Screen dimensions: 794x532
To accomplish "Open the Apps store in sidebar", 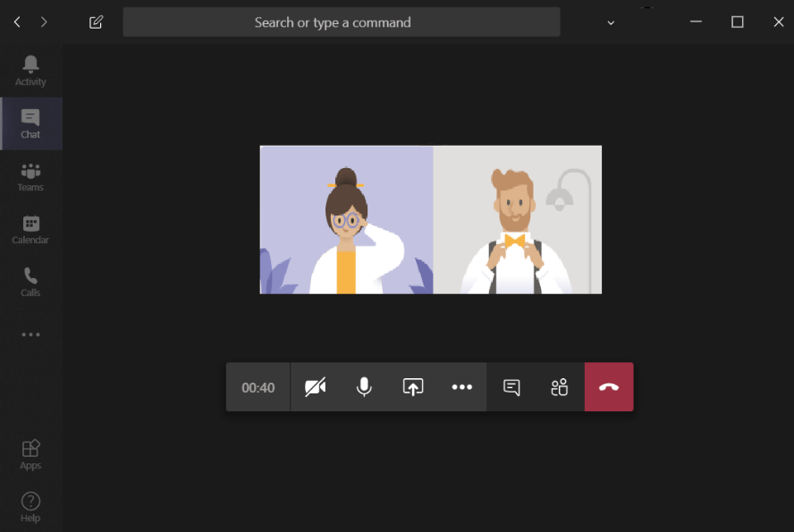I will 30,454.
